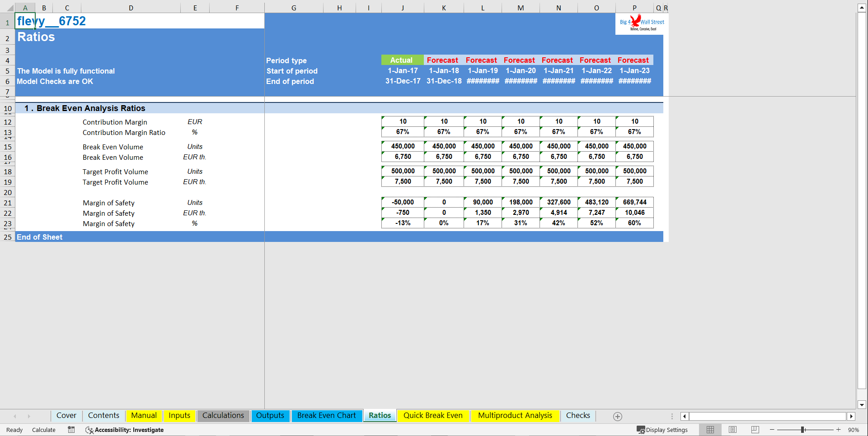The height and width of the screenshot is (436, 868).
Task: Open the Accessibility: Investigate checker
Action: pos(124,430)
